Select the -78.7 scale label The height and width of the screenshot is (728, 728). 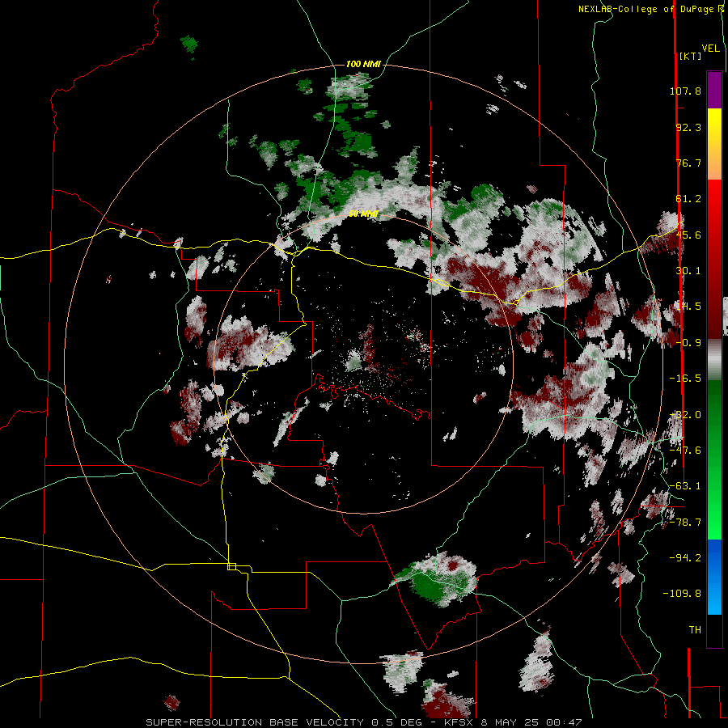(x=685, y=523)
